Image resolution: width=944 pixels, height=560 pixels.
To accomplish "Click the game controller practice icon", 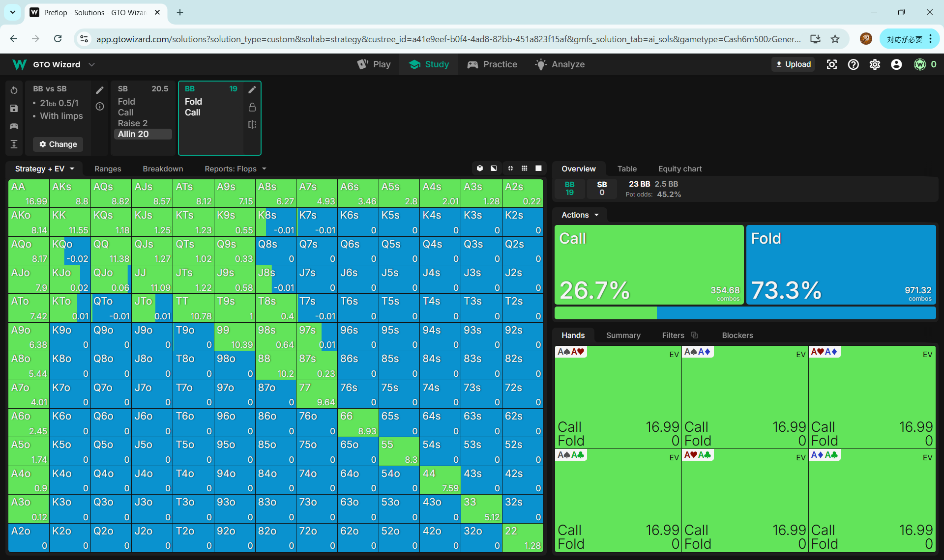I will tap(14, 126).
